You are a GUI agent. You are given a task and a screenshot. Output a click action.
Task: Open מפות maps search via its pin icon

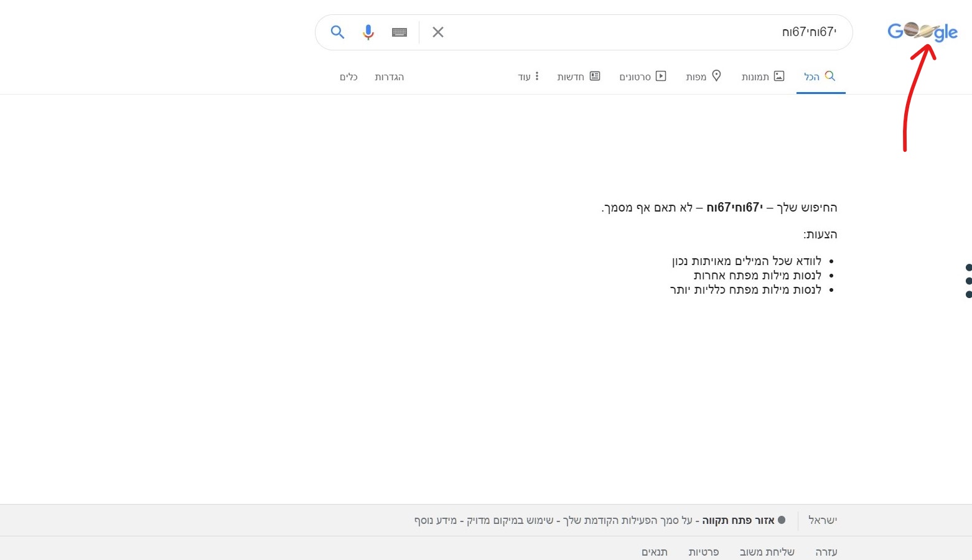717,75
